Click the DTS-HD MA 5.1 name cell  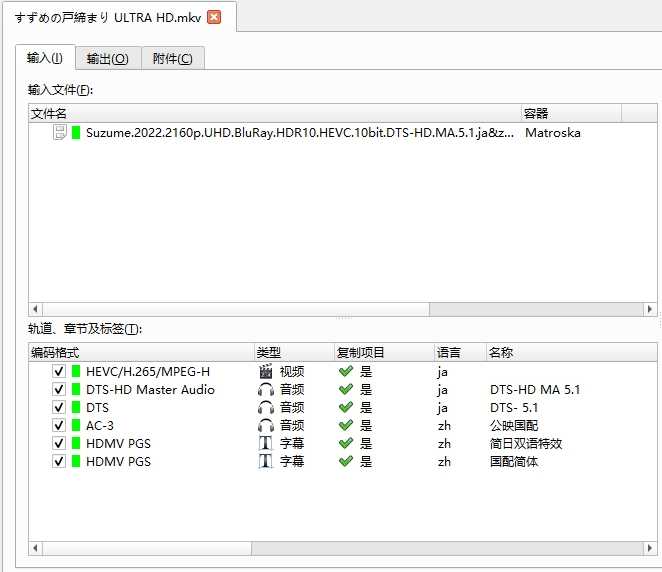point(535,389)
